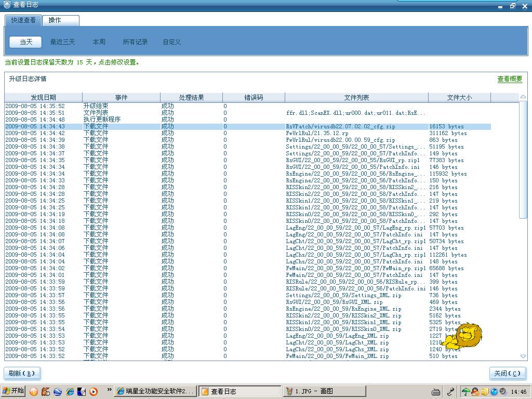Image resolution: width=532 pixels, height=399 pixels.
Task: Click the orange media player quick launch icon
Action: coord(94,391)
